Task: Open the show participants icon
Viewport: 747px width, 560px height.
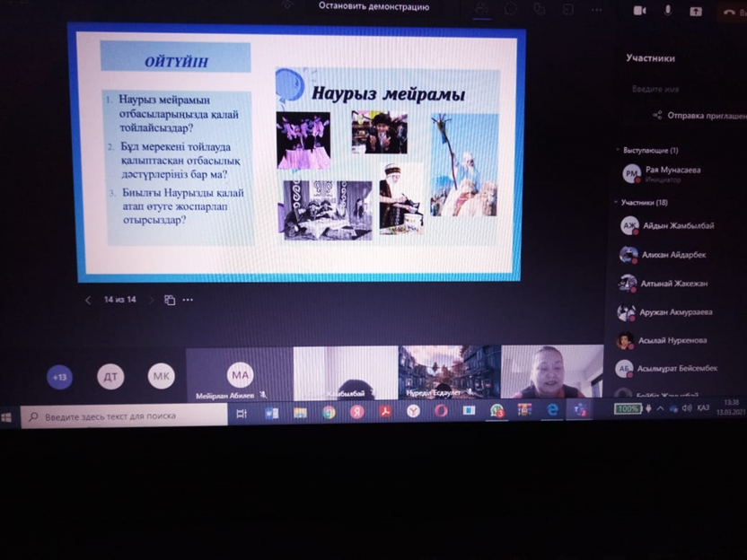Action: pyautogui.click(x=482, y=9)
